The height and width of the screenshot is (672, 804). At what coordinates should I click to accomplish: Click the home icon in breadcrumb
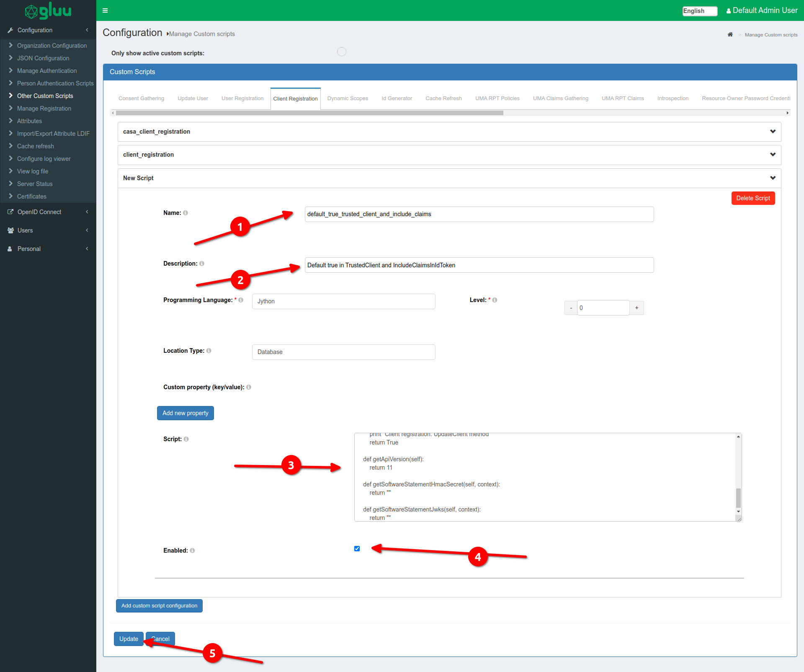[x=730, y=35]
